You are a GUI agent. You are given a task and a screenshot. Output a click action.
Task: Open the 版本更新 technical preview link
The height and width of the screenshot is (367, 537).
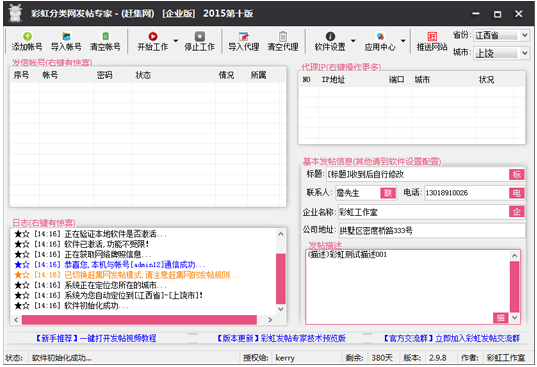(281, 338)
